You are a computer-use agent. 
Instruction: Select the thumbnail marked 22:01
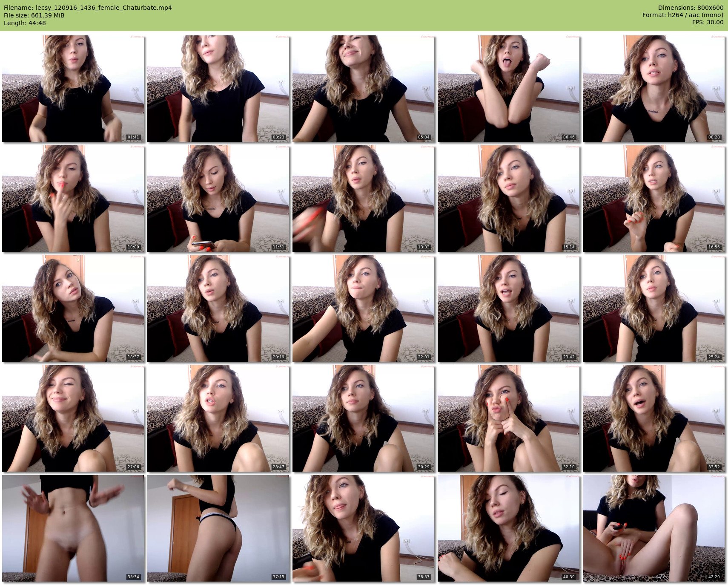(364, 308)
